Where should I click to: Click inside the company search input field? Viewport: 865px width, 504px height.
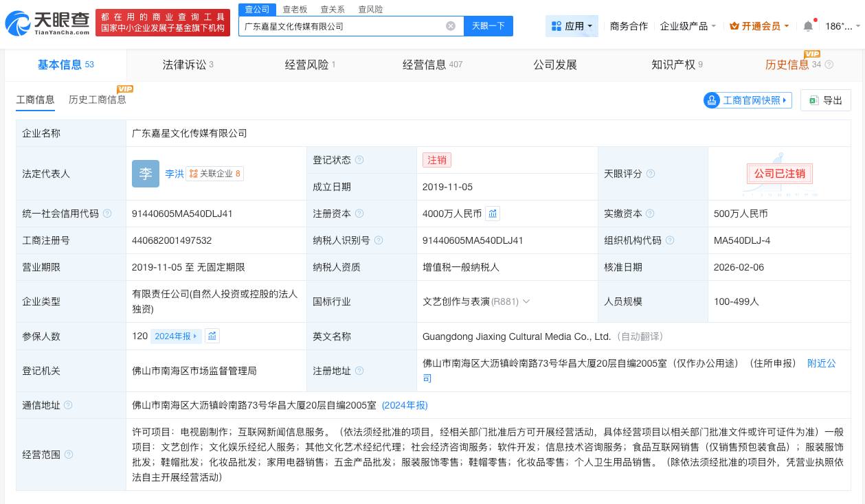(x=344, y=26)
